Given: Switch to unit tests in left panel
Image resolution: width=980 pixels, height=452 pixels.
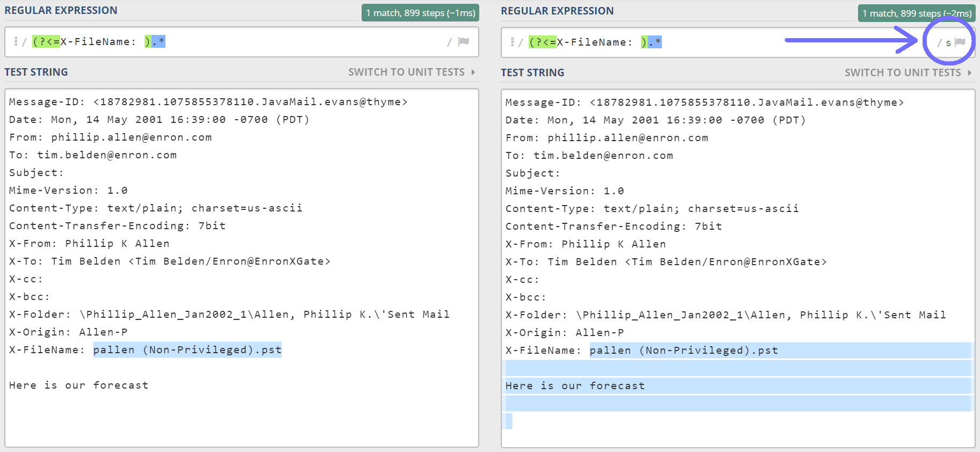Looking at the screenshot, I should coord(406,72).
